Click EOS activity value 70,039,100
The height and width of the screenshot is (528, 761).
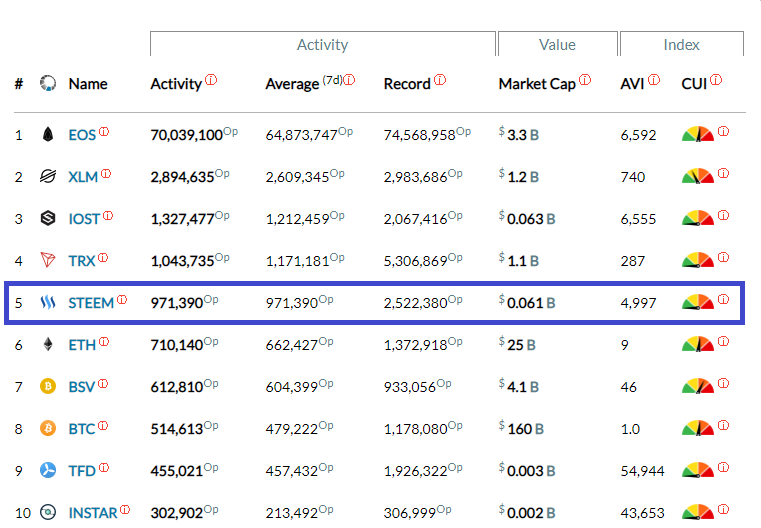tap(186, 135)
